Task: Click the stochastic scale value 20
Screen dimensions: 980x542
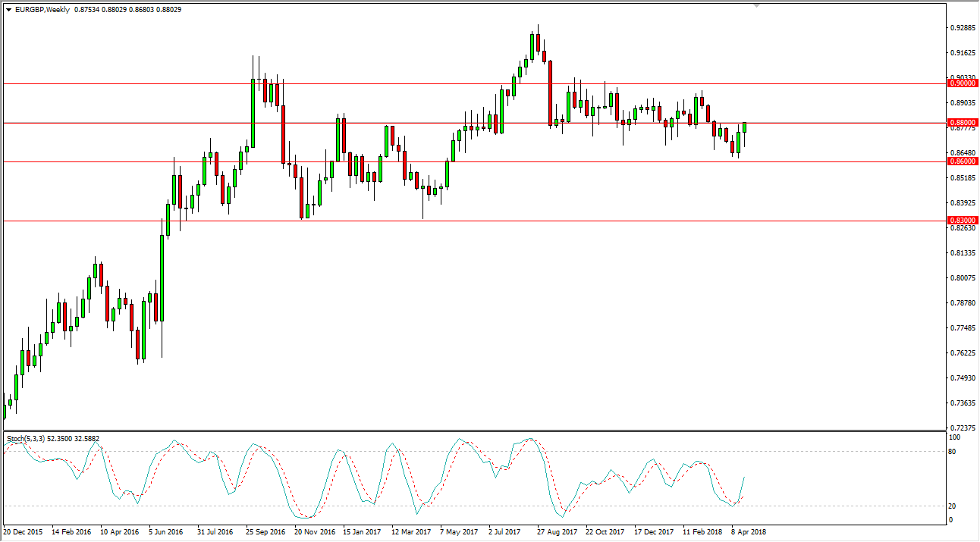Action: (x=953, y=506)
